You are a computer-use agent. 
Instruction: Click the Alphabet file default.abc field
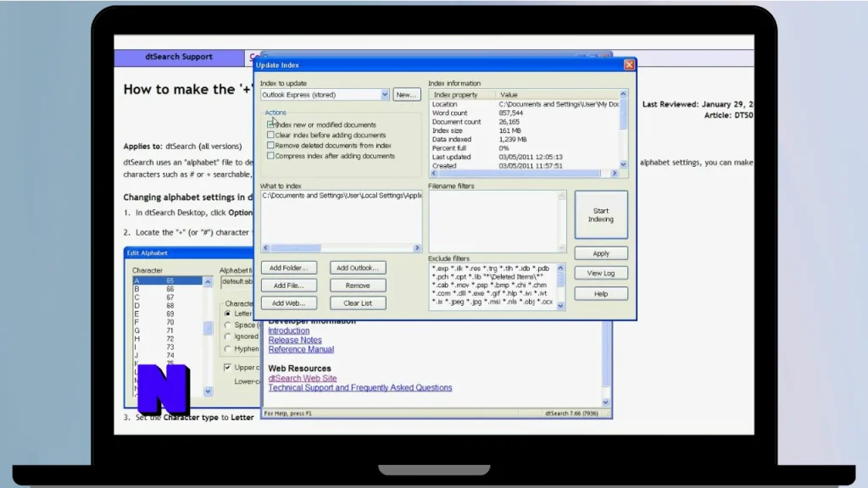pyautogui.click(x=237, y=281)
